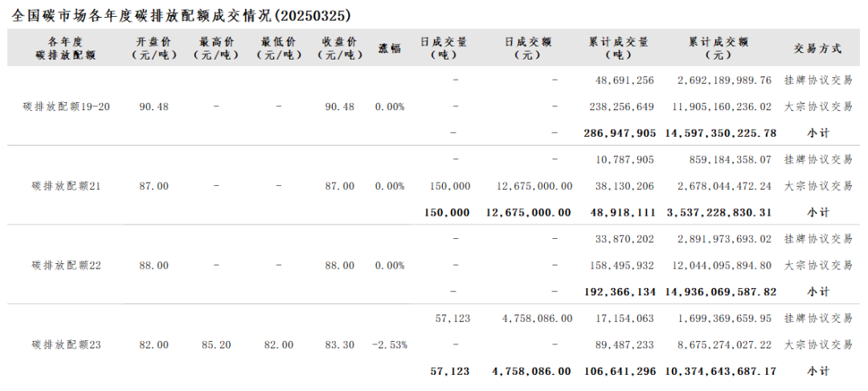Click cumulative volume subtotal 286,947,905

(619, 133)
